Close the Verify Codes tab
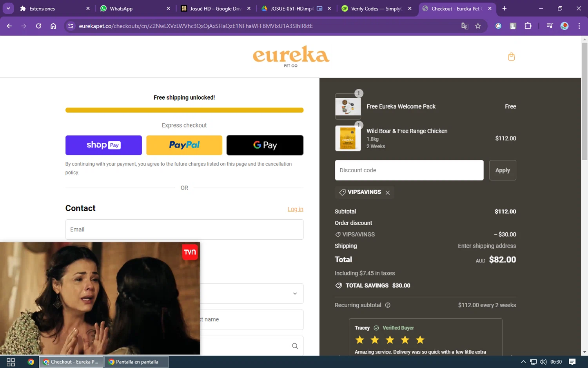Viewport: 588px width, 368px height. coord(410,8)
